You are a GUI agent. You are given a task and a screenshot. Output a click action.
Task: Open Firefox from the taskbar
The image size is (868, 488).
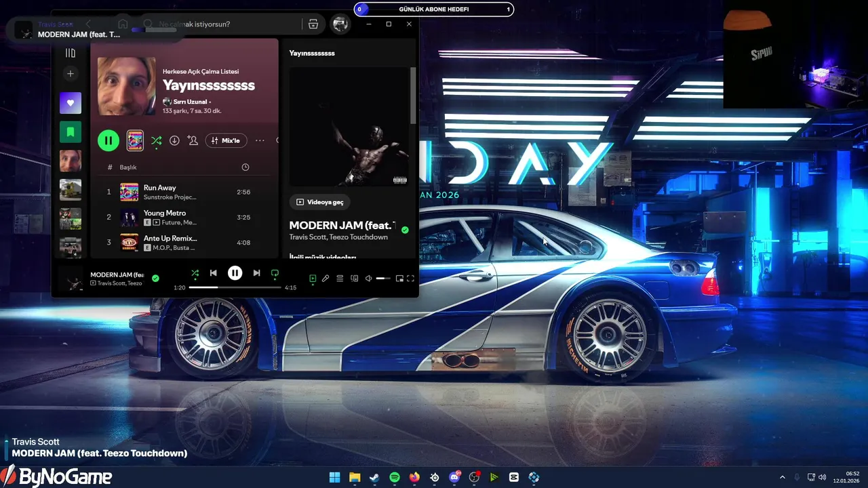point(414,477)
